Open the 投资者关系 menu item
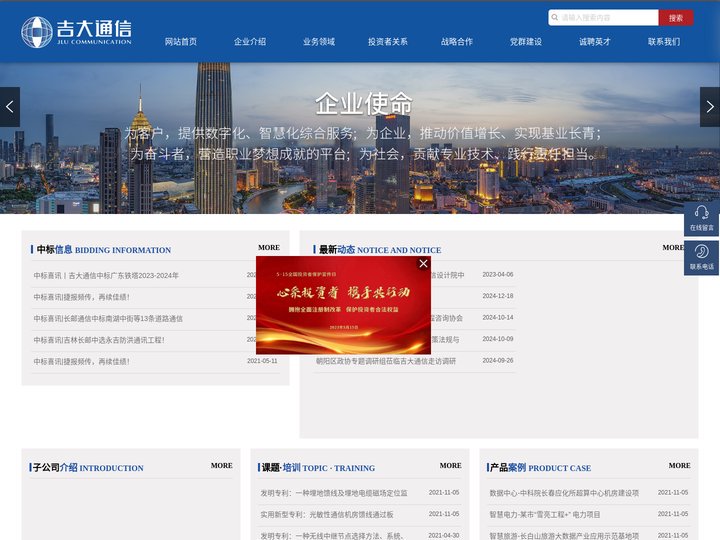Viewport: 720px width, 540px height. [x=388, y=42]
